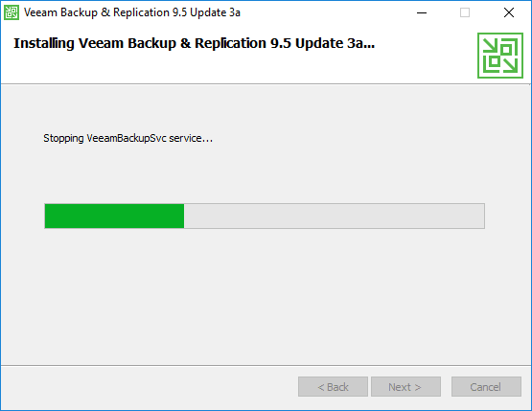Screen dimensions: 532x411
Task: Click the "Installing Veeam Backup & Replication" heading
Action: [194, 43]
